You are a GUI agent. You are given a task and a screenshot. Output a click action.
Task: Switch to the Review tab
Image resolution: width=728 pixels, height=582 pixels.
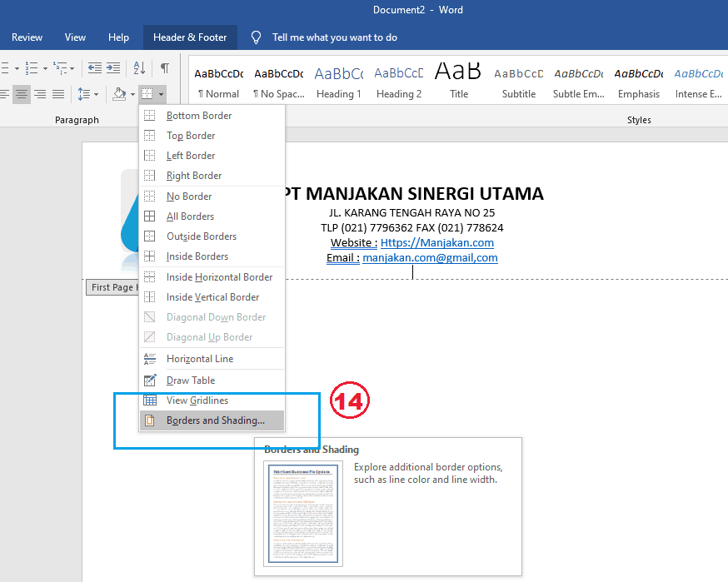tap(27, 37)
